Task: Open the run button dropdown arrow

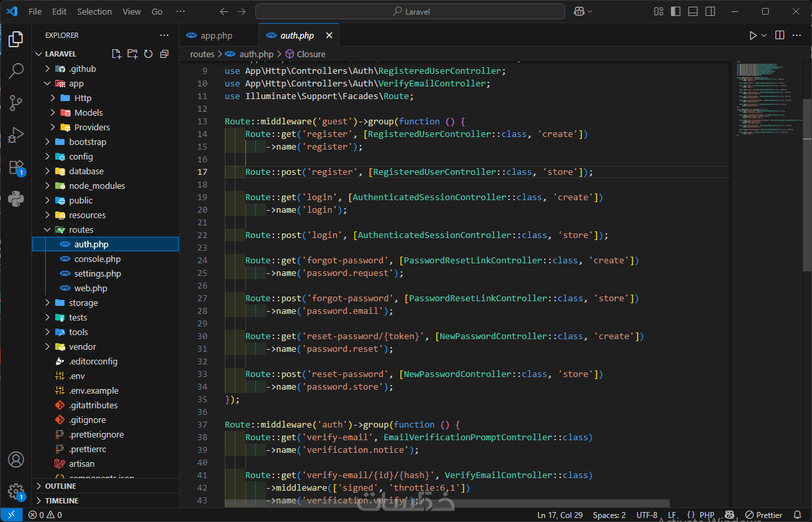Action: (764, 35)
